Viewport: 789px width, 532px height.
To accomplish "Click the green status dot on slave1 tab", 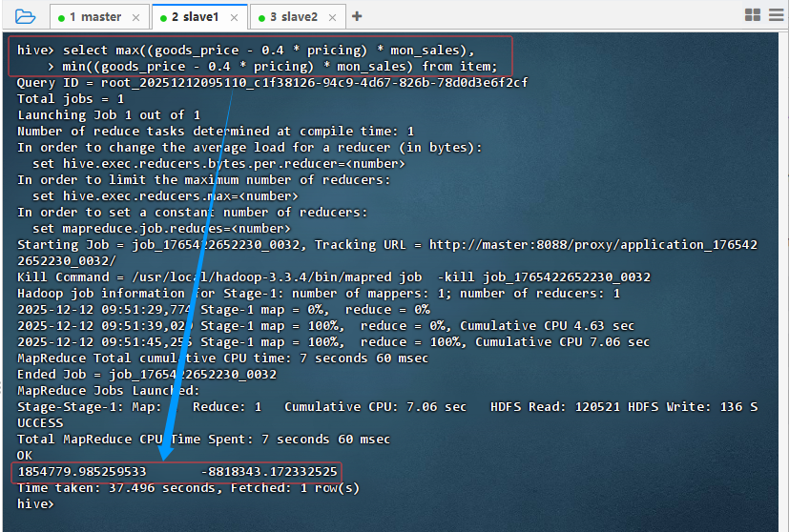I will point(163,18).
